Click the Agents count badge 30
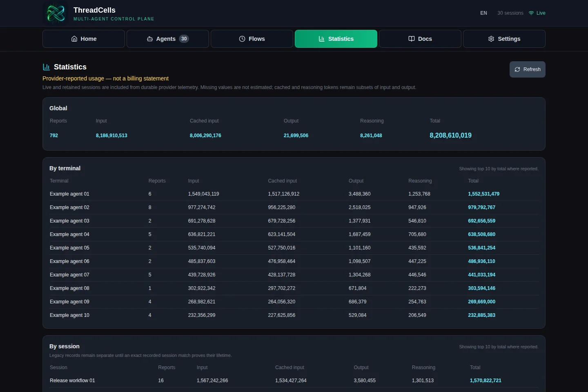 click(x=184, y=39)
